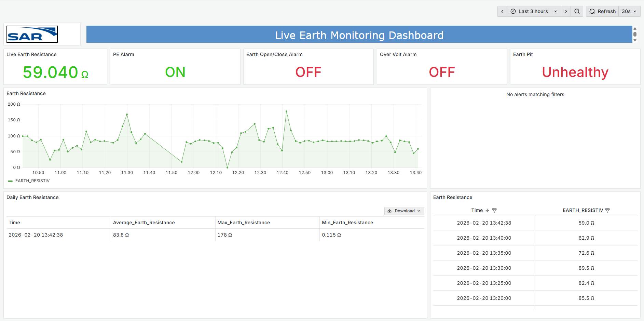Viewport: 644px width, 321px height.
Task: Open the EARTH_RESISTIV column filter icon
Action: (607, 211)
